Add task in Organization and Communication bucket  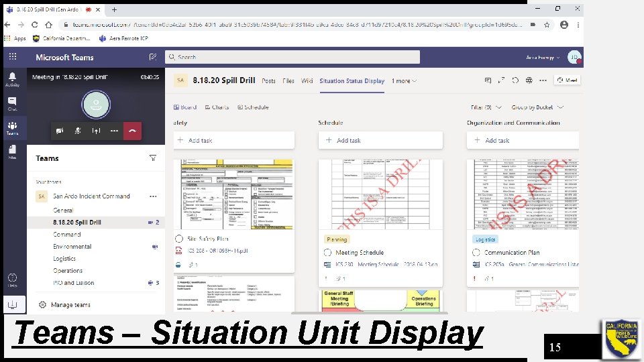coord(523,140)
